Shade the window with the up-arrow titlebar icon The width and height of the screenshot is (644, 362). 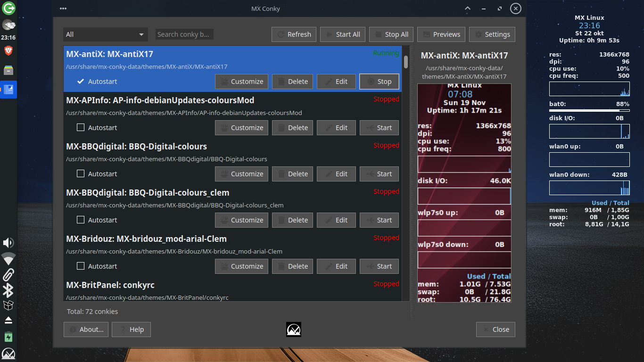[467, 8]
